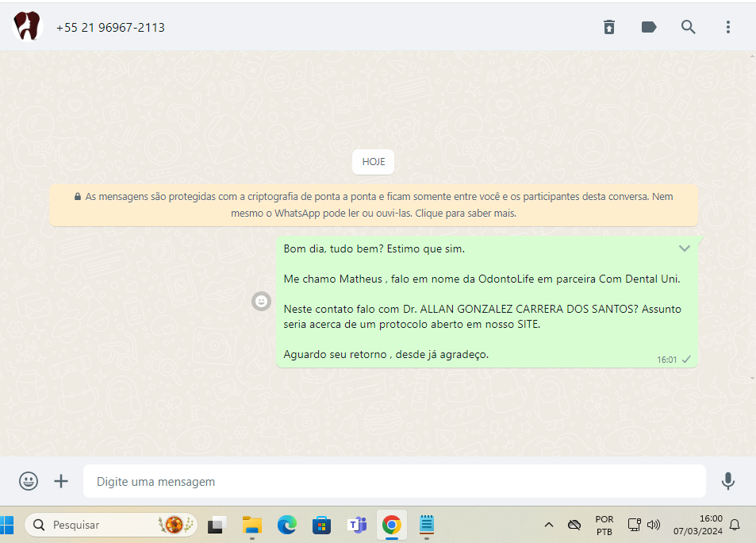Open clock showing 16:00 07/03/2024
756x543 pixels.
click(697, 525)
